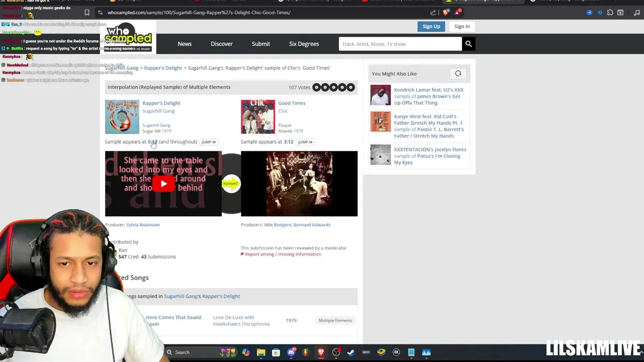Click the 3:12 timestamp link
The height and width of the screenshot is (362, 644).
pos(288,142)
